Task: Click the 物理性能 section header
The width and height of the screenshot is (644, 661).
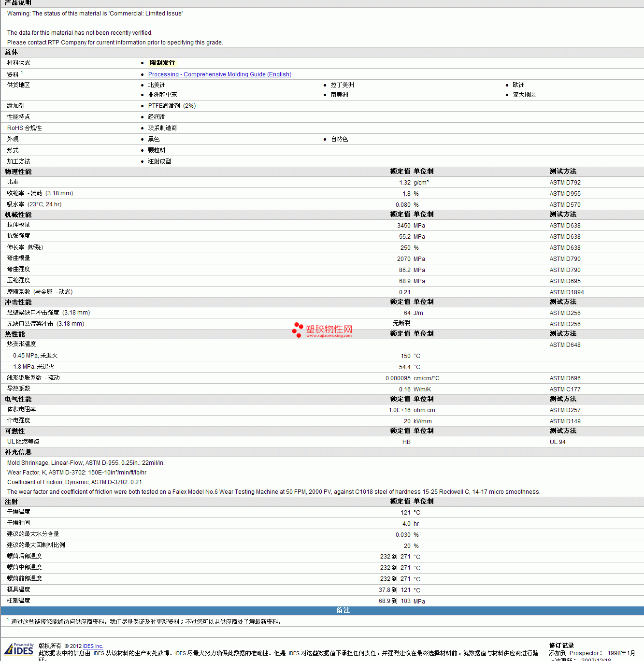Action: 18,172
